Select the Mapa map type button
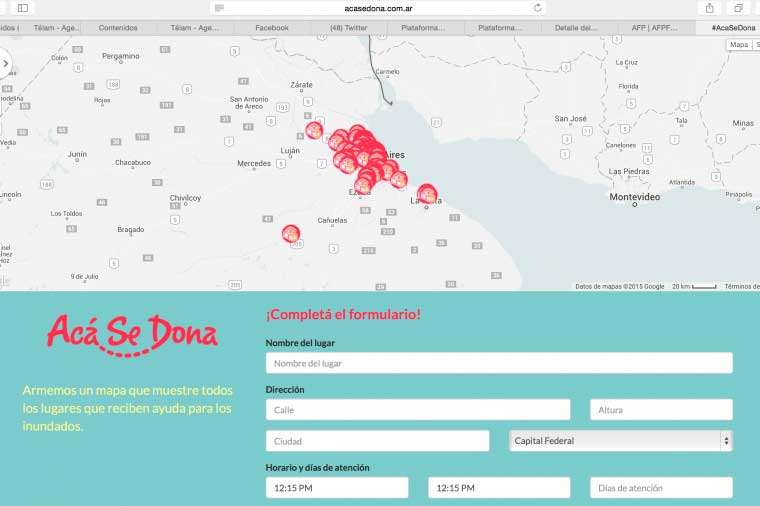The image size is (760, 506). 739,45
